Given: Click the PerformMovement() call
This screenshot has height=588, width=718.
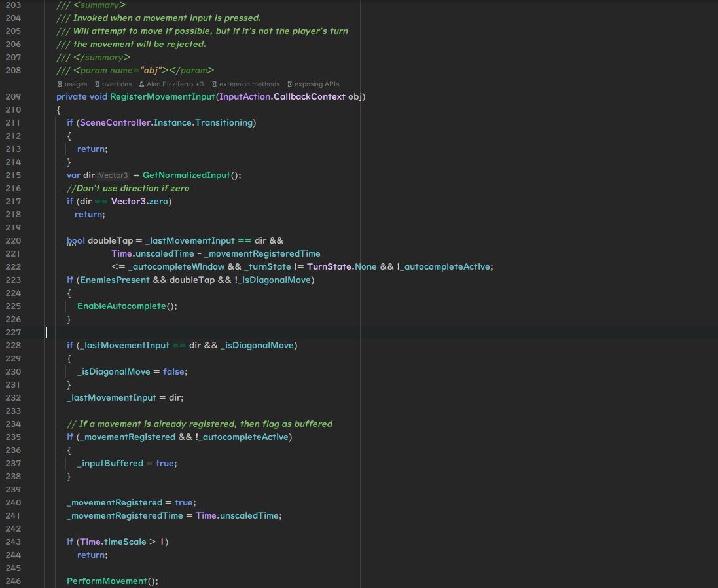Looking at the screenshot, I should [112, 581].
